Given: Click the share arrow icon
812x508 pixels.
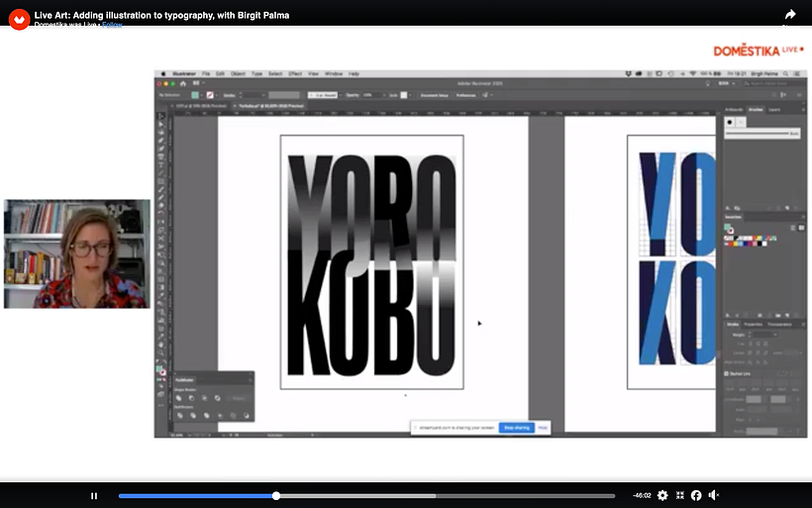Looking at the screenshot, I should [790, 14].
